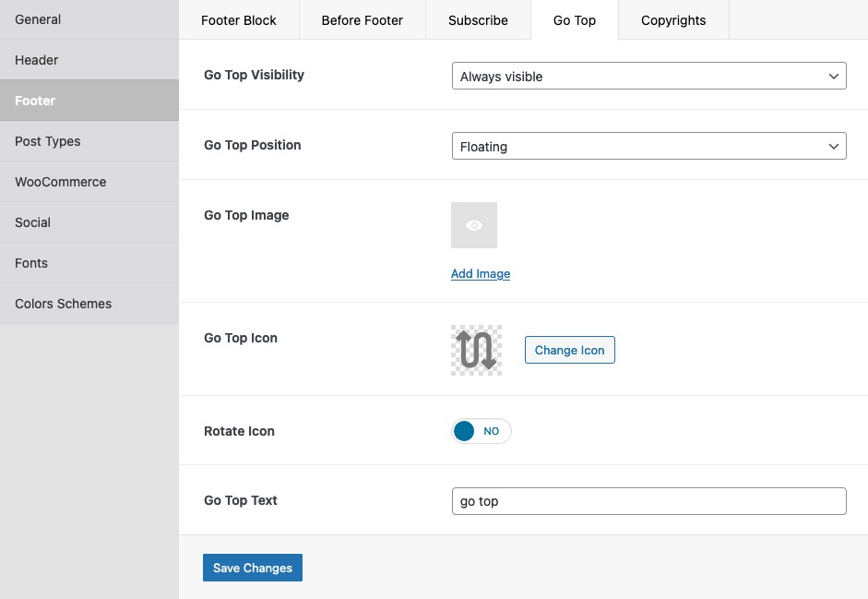Screen dimensions: 868x599
Task: Click the Save Changes button
Action: point(253,568)
